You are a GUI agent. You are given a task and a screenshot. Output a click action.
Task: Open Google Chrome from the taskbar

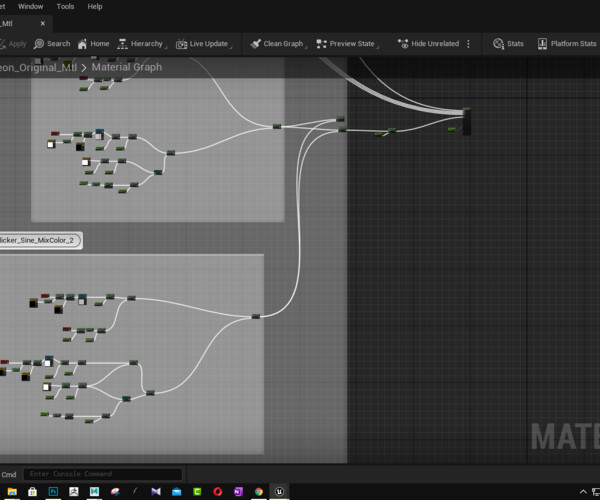pyautogui.click(x=259, y=492)
